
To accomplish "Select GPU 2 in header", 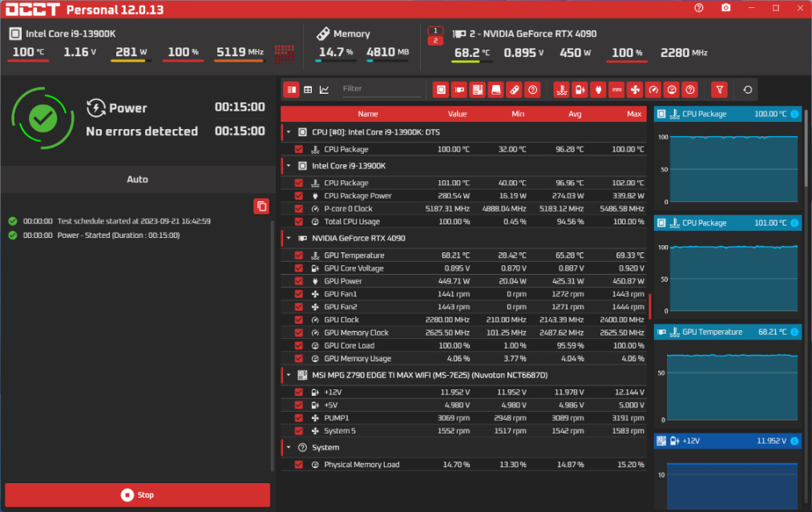I will pyautogui.click(x=435, y=40).
